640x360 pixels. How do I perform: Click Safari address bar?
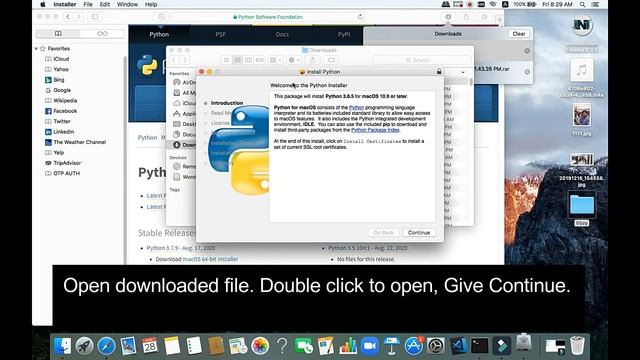point(269,17)
